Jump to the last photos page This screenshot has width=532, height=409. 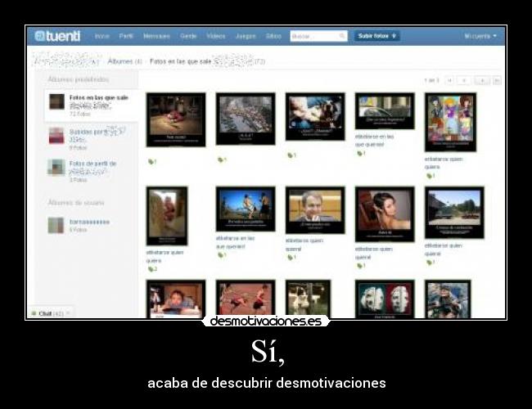coord(497,81)
